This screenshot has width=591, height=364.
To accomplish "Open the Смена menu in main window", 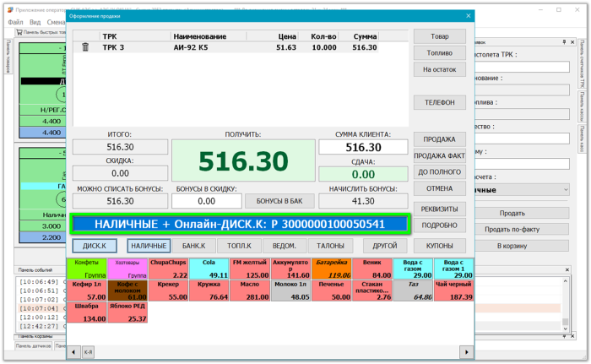I will click(x=56, y=22).
